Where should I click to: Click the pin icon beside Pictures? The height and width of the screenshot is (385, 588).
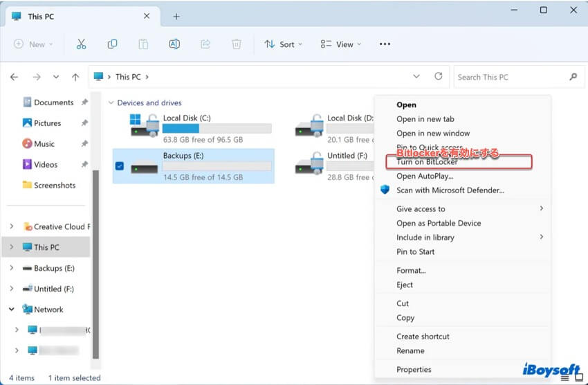click(84, 123)
